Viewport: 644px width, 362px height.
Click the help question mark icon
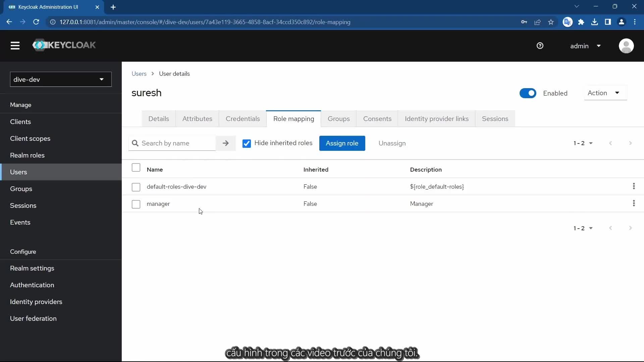tap(540, 46)
